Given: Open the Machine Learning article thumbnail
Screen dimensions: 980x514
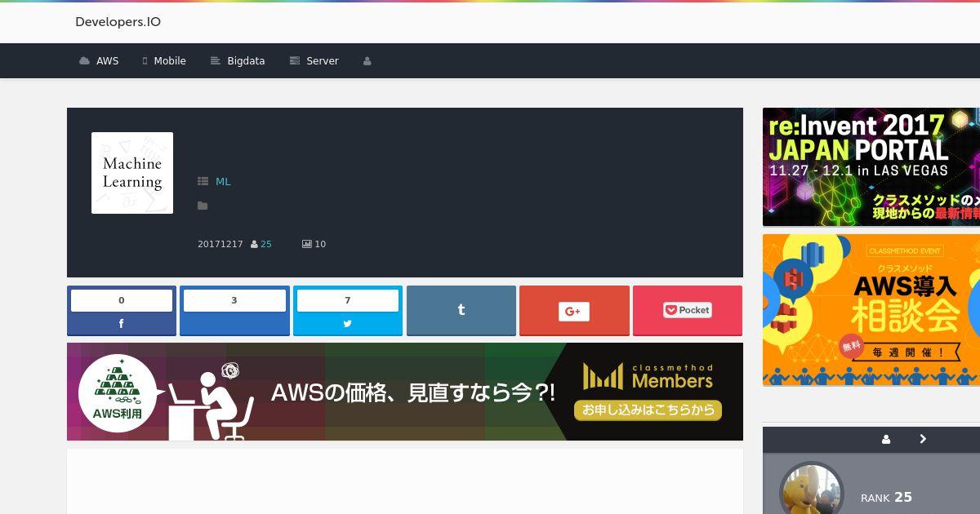Looking at the screenshot, I should pyautogui.click(x=132, y=173).
